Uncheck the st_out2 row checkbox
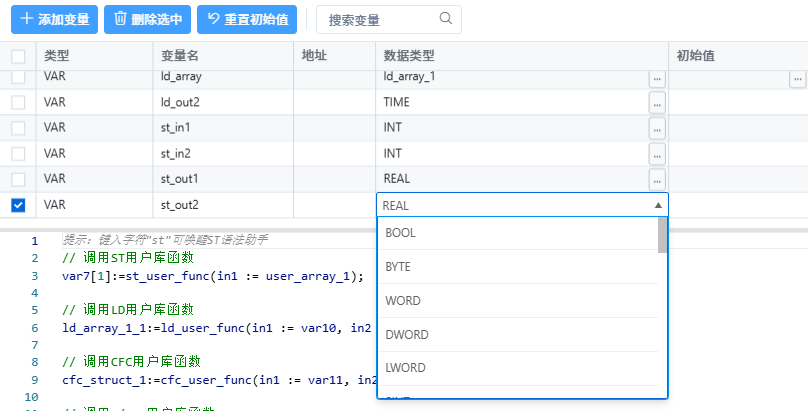This screenshot has height=411, width=808. click(x=18, y=205)
